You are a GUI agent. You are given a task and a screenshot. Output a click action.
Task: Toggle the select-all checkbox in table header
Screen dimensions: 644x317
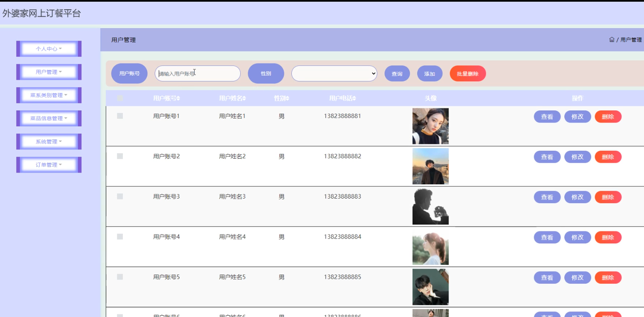[120, 98]
